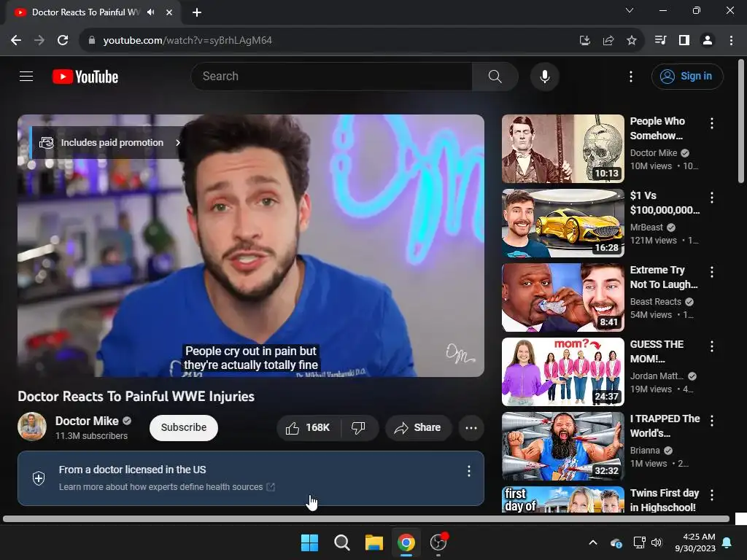
Task: Expand Includes paid promotion chevron
Action: coord(178,142)
